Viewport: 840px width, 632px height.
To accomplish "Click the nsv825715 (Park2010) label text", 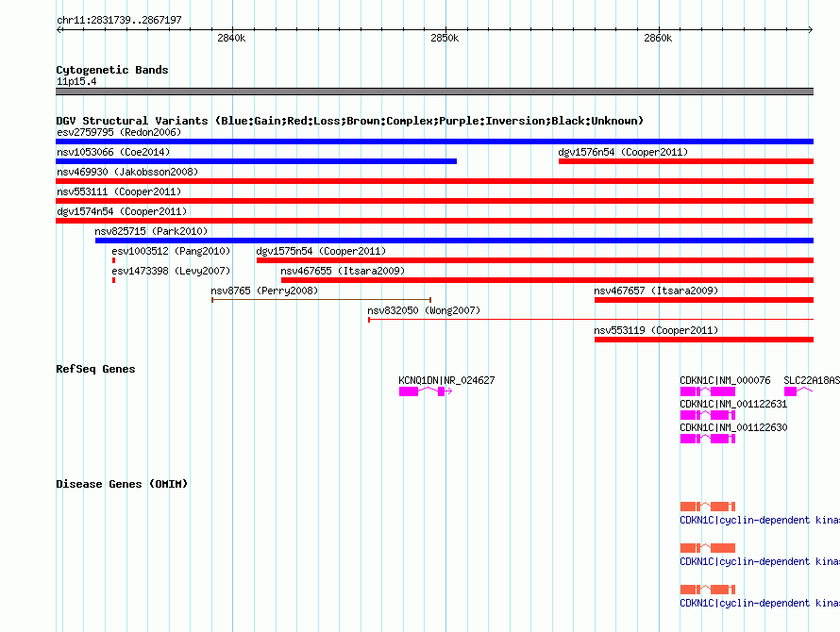I will tap(151, 231).
